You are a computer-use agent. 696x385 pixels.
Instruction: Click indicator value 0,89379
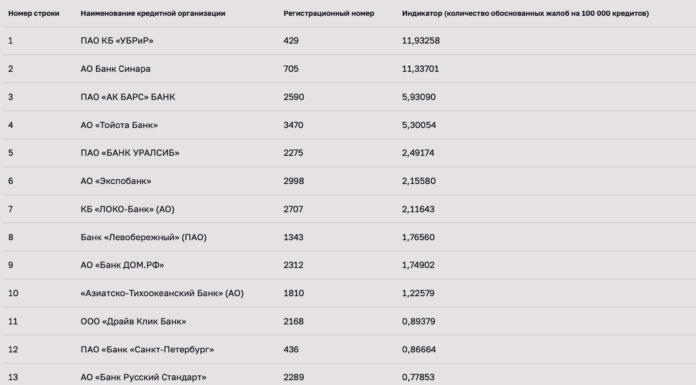tap(419, 321)
